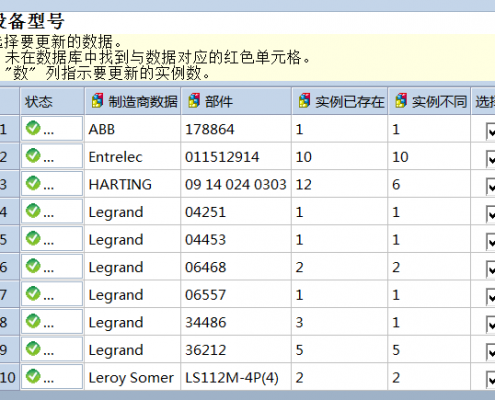
Task: Toggle the checkbox for Legrand 34486 row
Action: [x=490, y=325]
